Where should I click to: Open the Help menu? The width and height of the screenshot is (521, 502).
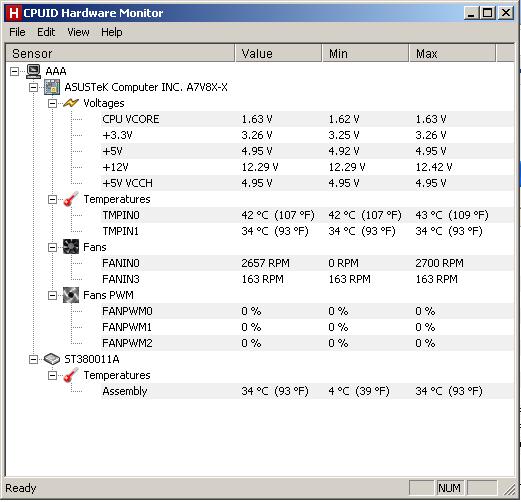click(112, 32)
